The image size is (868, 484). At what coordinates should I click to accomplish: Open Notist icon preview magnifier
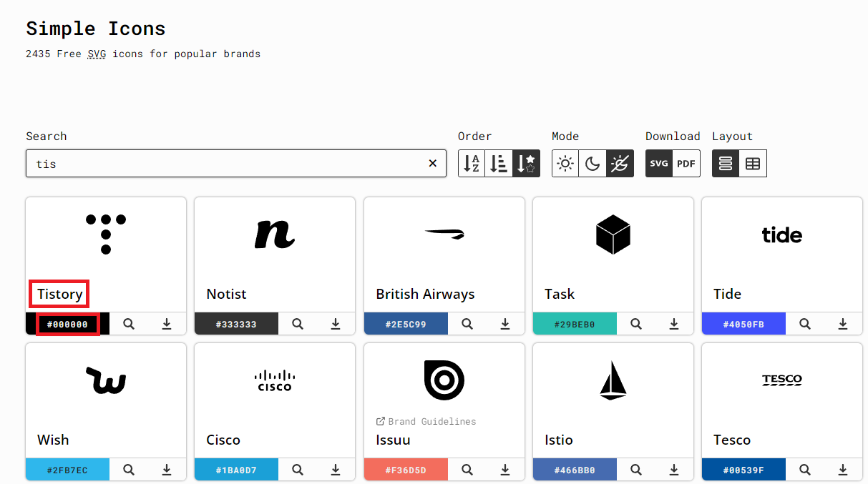298,324
